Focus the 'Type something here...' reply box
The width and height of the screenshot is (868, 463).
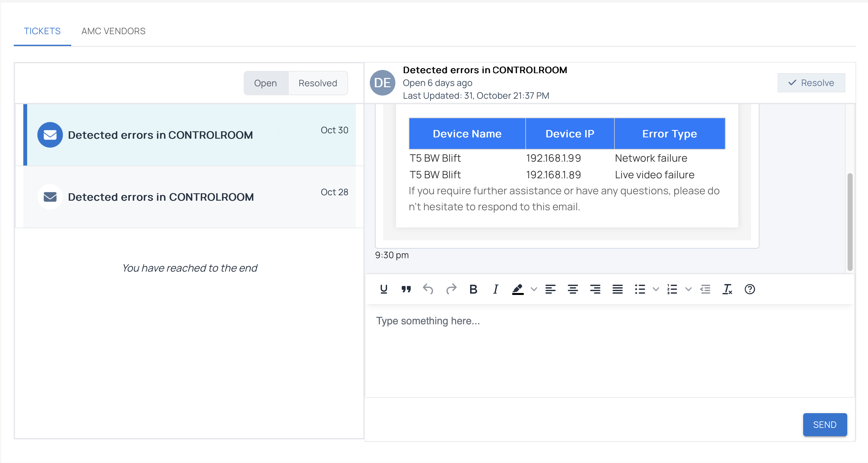click(x=610, y=351)
